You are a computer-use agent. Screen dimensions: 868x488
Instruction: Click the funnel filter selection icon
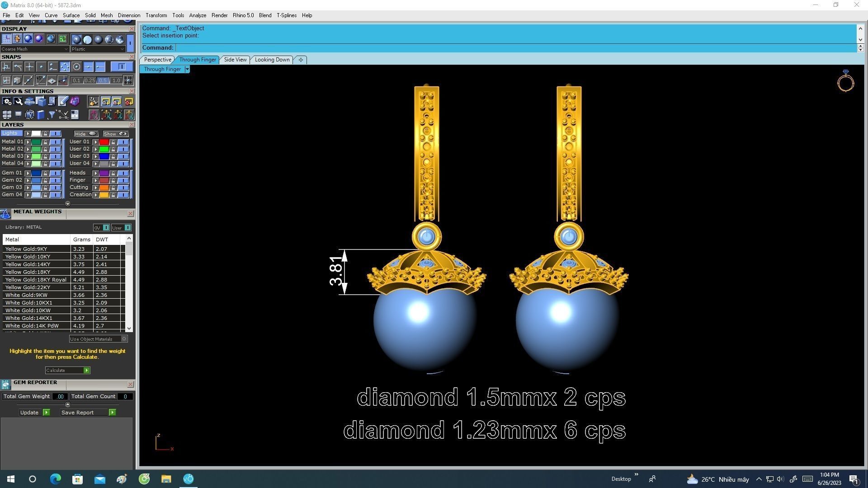[52, 115]
